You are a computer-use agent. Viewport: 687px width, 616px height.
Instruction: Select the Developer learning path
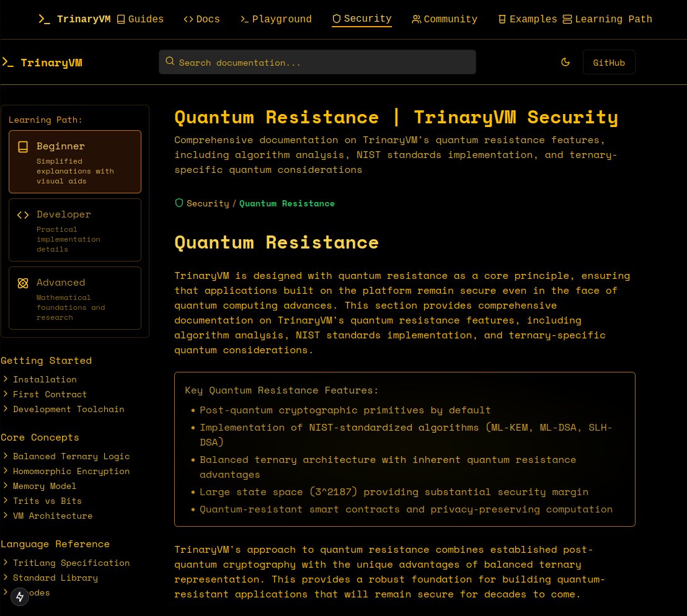pos(75,230)
